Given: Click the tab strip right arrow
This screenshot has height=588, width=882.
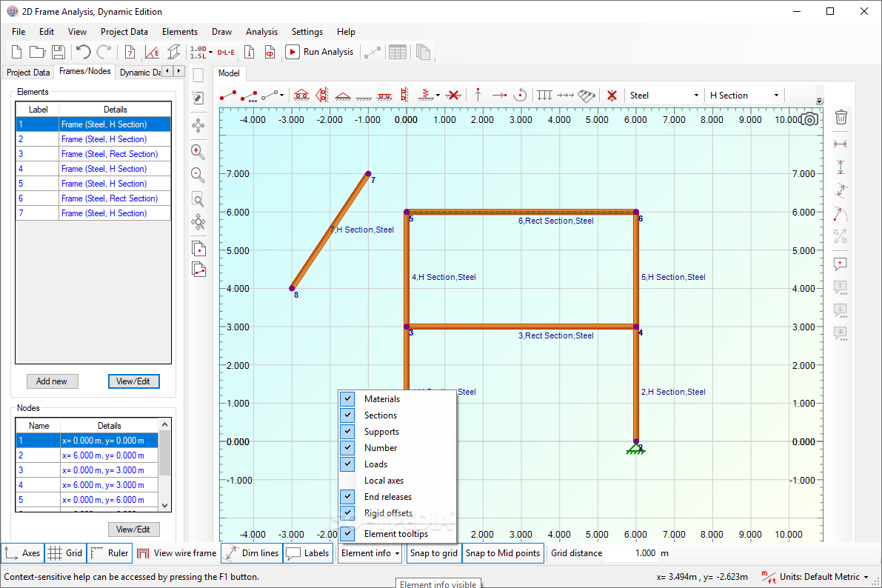Looking at the screenshot, I should click(179, 71).
